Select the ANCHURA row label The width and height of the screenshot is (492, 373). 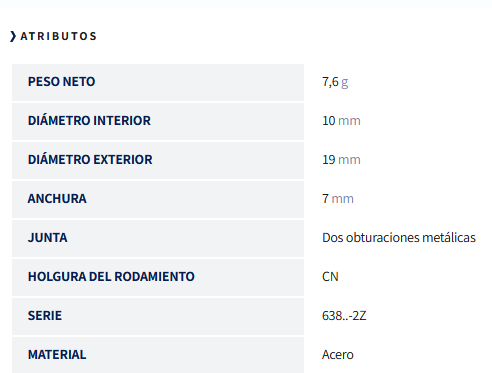coord(57,199)
